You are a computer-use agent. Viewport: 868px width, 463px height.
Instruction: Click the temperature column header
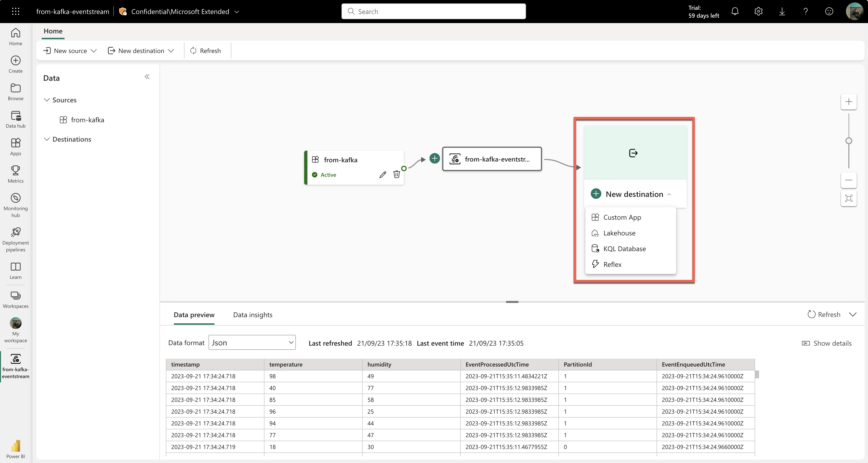[x=313, y=364]
